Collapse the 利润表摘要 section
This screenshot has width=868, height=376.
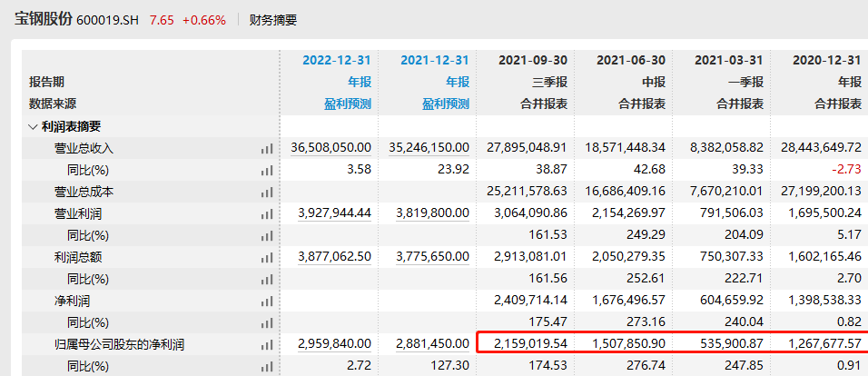pyautogui.click(x=33, y=127)
